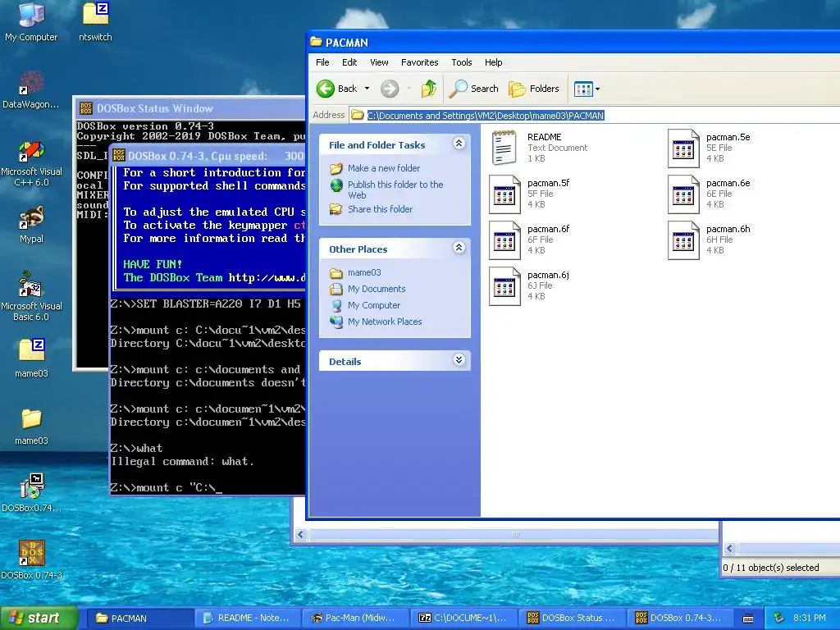Open the Edit menu
This screenshot has width=840, height=630.
349,62
